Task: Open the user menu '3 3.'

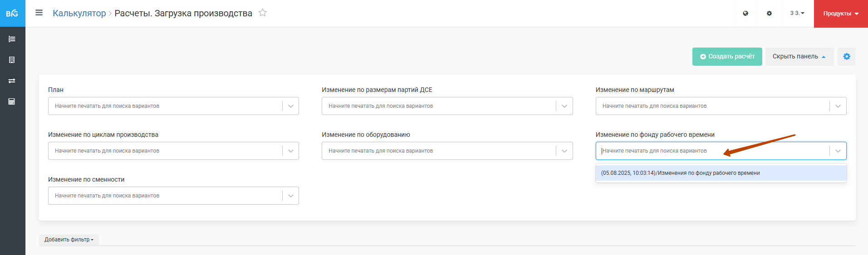Action: [x=797, y=13]
